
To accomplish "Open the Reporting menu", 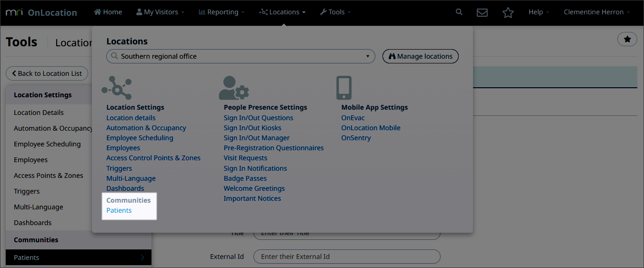I will (x=221, y=12).
